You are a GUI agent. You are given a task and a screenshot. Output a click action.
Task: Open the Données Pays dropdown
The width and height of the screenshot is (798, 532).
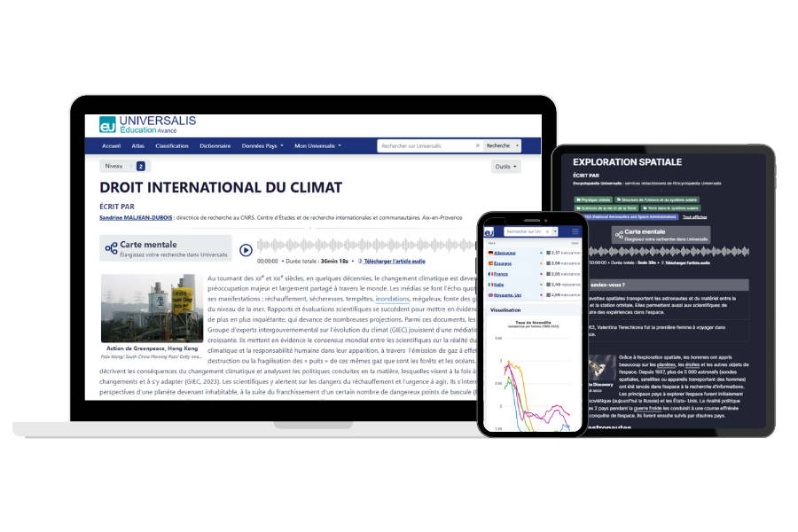[x=262, y=145]
